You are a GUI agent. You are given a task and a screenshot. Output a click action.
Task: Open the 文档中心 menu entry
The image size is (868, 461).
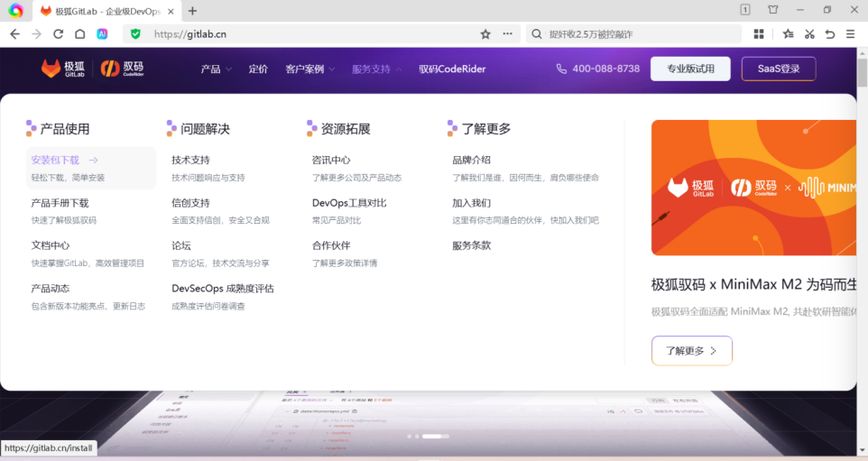pos(51,245)
